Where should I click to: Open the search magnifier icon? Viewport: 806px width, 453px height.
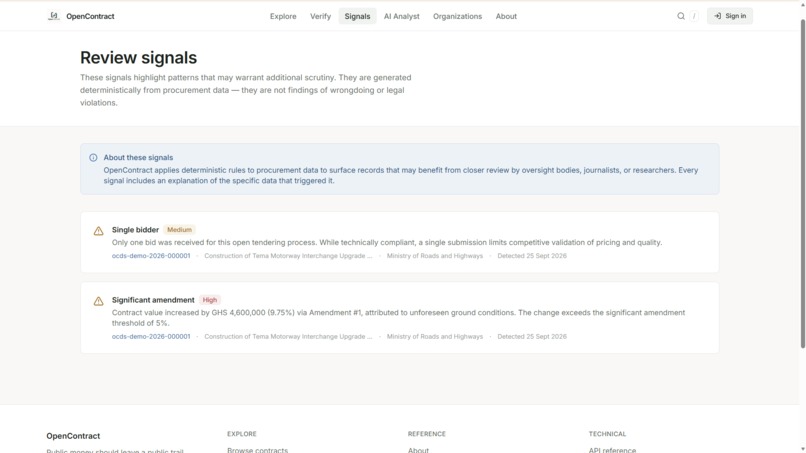[681, 16]
